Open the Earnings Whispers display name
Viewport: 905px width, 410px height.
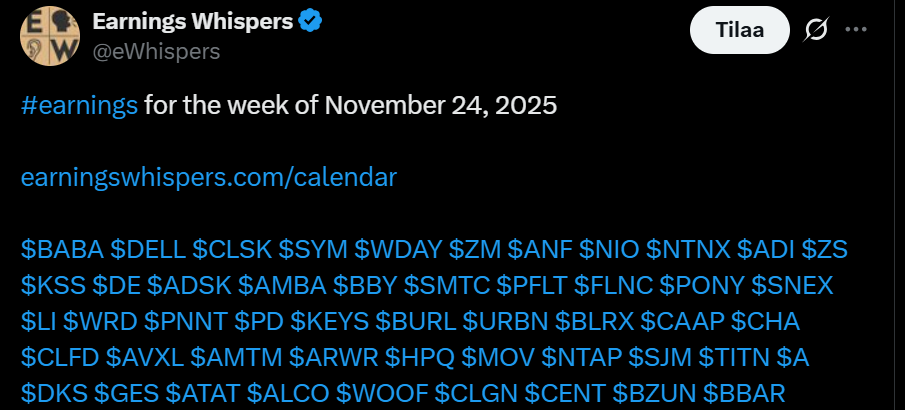(x=193, y=21)
